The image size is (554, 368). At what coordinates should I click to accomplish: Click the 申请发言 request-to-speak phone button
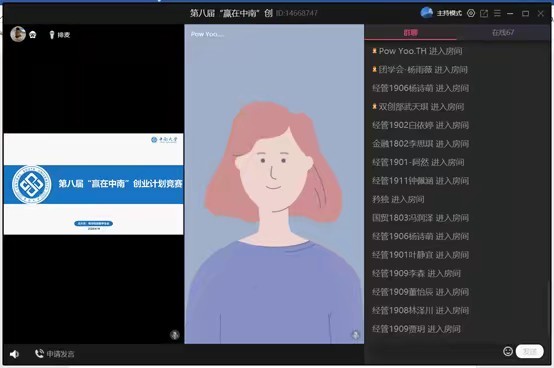[x=55, y=354]
